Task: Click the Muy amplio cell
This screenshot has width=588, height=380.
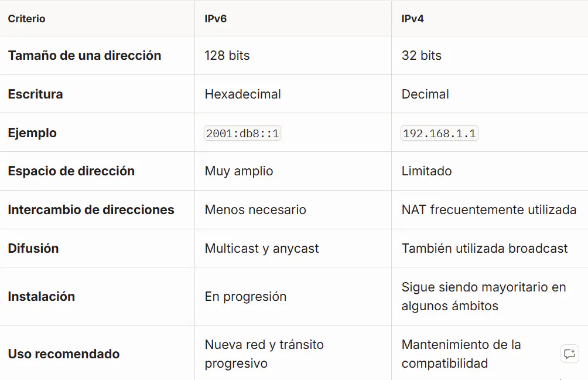Action: pyautogui.click(x=239, y=171)
